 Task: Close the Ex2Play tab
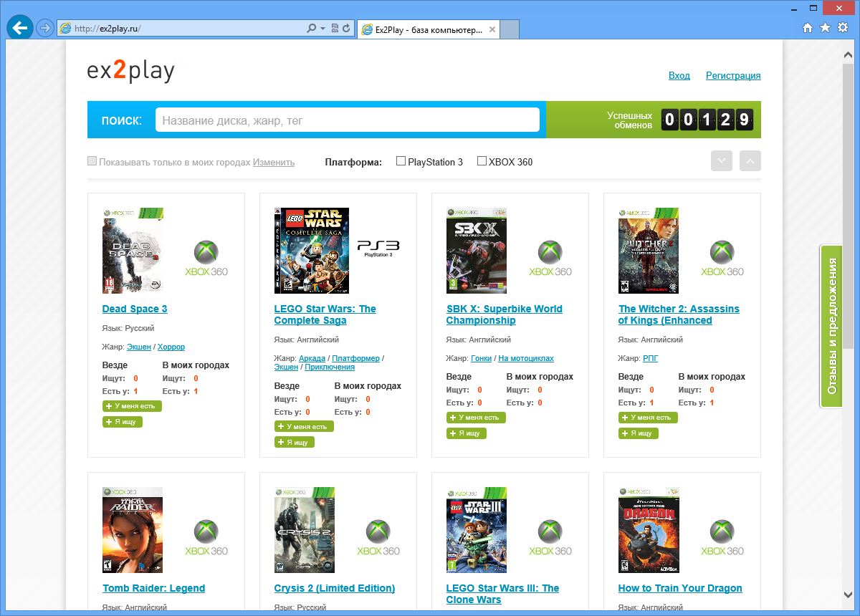coord(492,29)
